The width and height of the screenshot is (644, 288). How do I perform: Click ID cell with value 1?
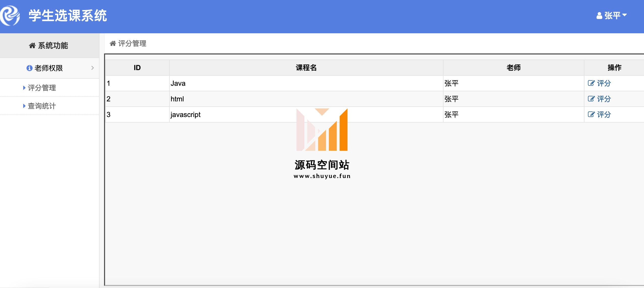(x=137, y=83)
